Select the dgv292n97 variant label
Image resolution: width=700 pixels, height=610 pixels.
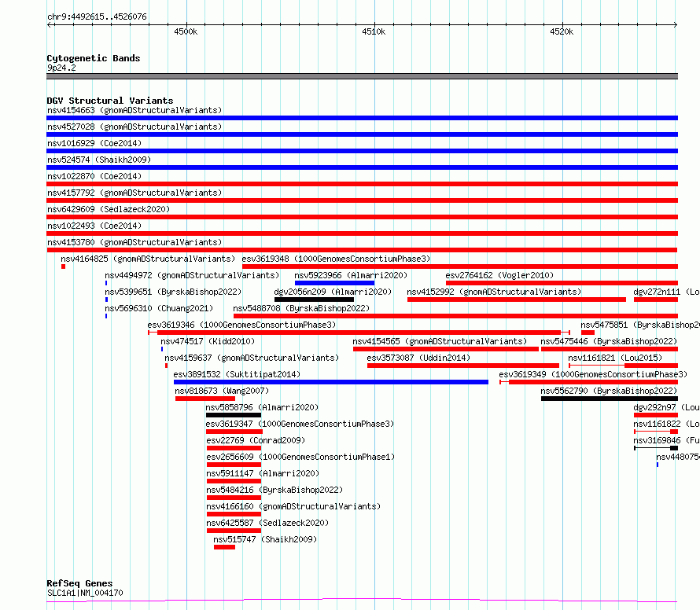[x=666, y=407]
